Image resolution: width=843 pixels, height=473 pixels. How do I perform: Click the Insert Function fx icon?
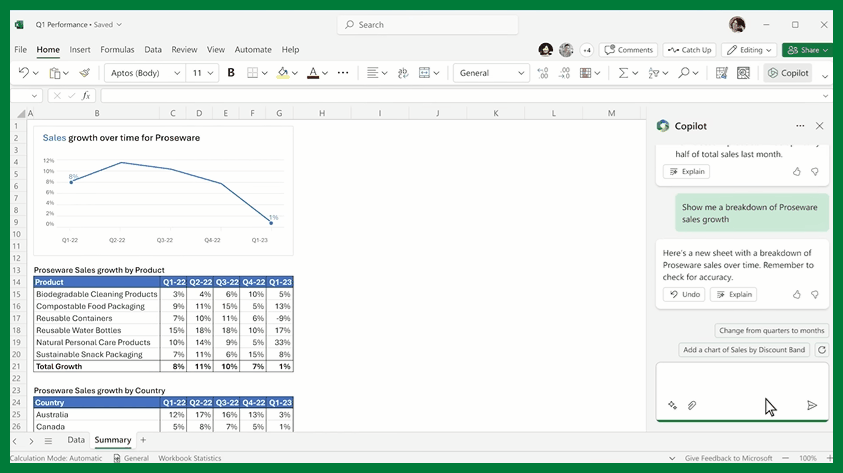pyautogui.click(x=86, y=96)
